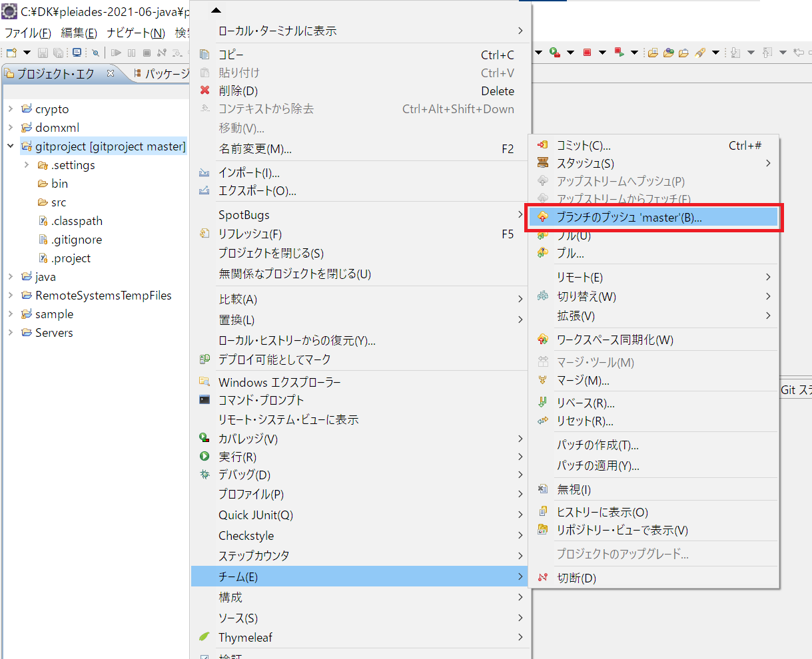Click the Suspend debug toolbar icon
Screen dimensions: 812x659
tap(131, 53)
